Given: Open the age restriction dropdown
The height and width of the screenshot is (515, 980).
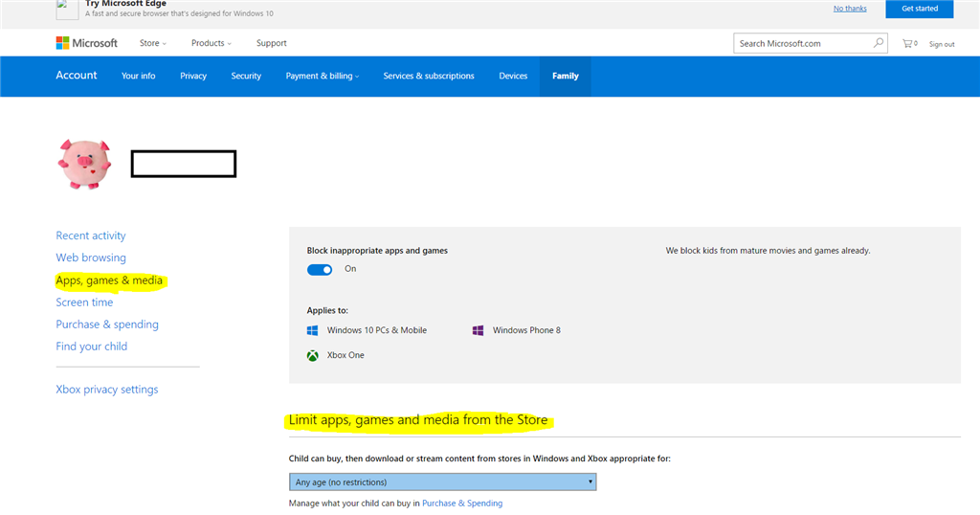Looking at the screenshot, I should (442, 482).
